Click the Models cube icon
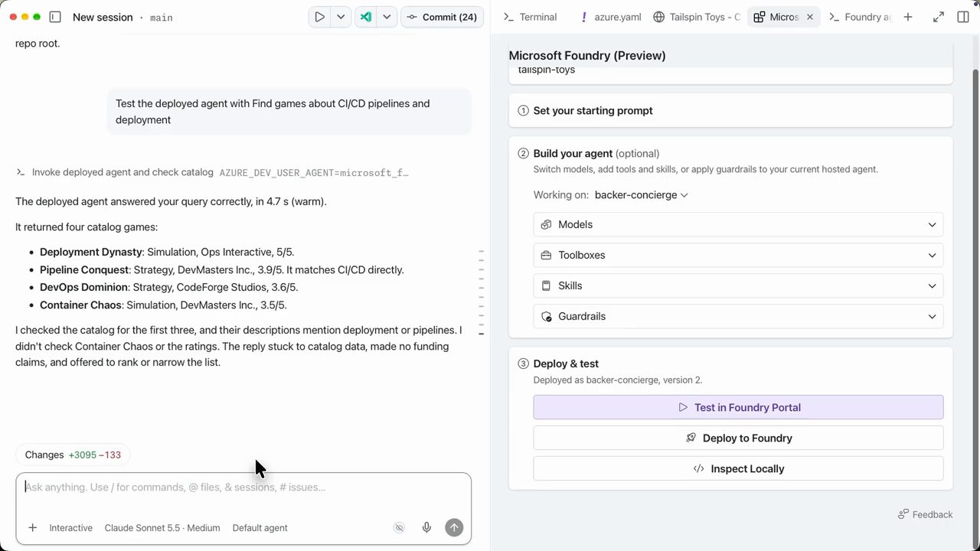This screenshot has width=980, height=551. (546, 224)
